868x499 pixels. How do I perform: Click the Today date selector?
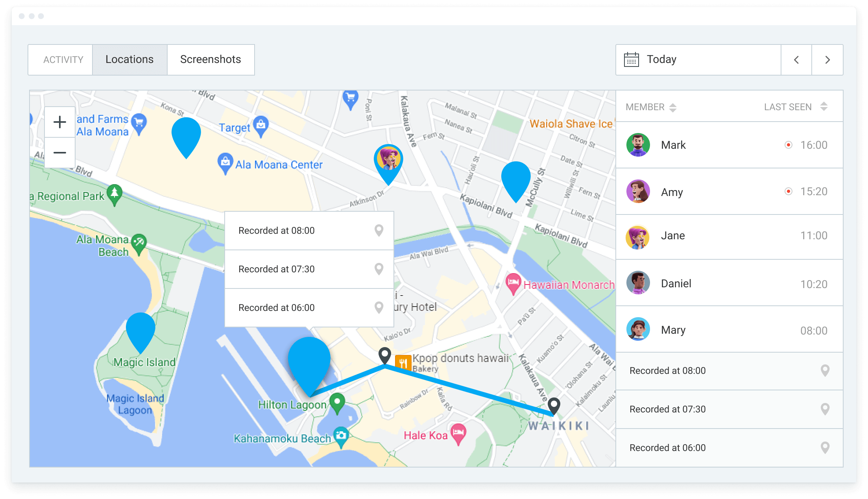coord(661,59)
